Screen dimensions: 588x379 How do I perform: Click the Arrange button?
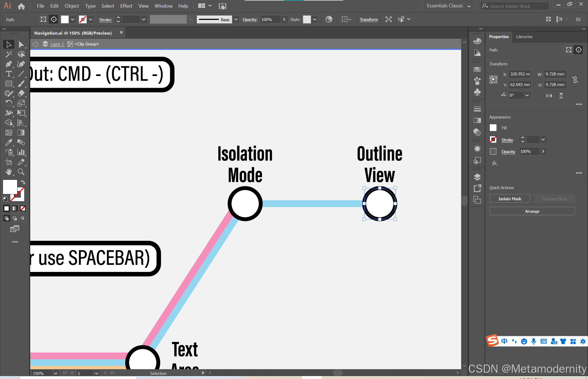tap(532, 211)
